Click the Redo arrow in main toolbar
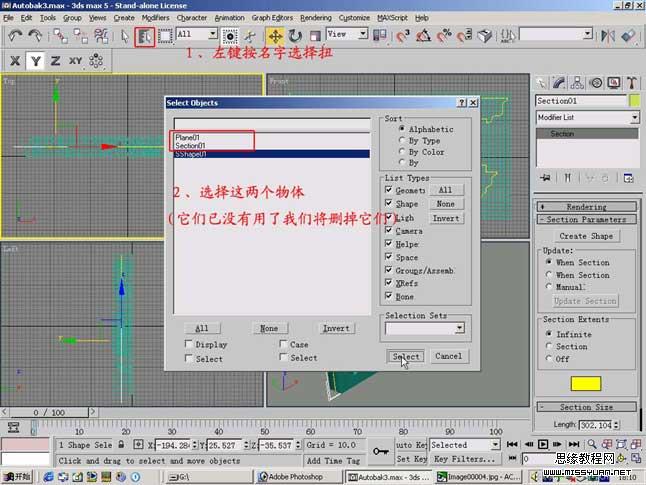The width and height of the screenshot is (646, 485). tap(35, 36)
